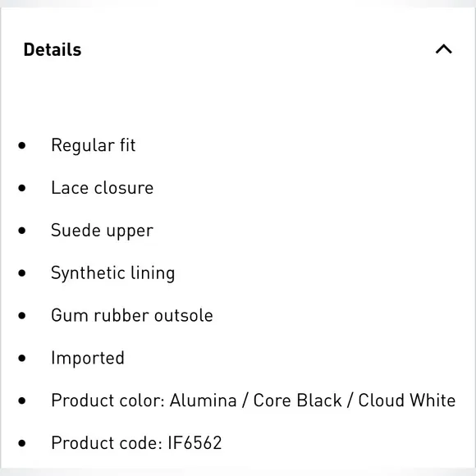Click the bullet beside Lace closure
476x476 pixels.
point(22,188)
